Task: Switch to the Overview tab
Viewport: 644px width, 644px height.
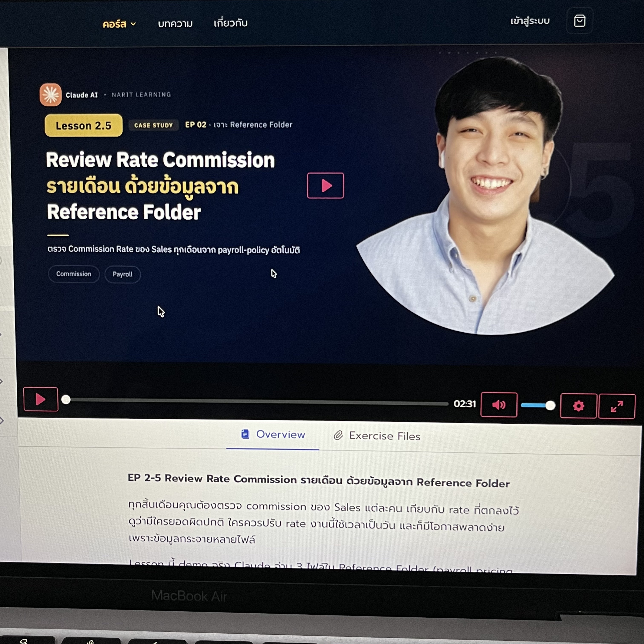Action: tap(273, 435)
